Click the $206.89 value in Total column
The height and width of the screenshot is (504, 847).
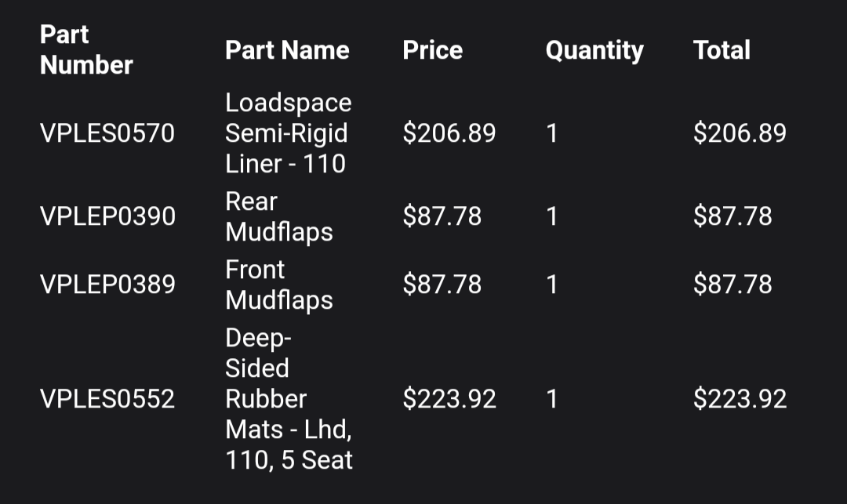(740, 133)
